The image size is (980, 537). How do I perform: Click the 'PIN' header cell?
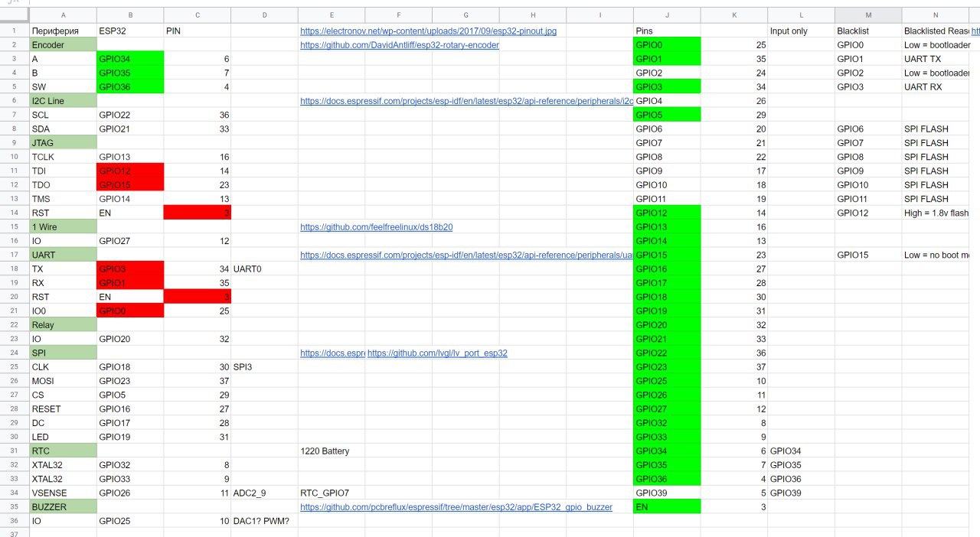(x=198, y=31)
